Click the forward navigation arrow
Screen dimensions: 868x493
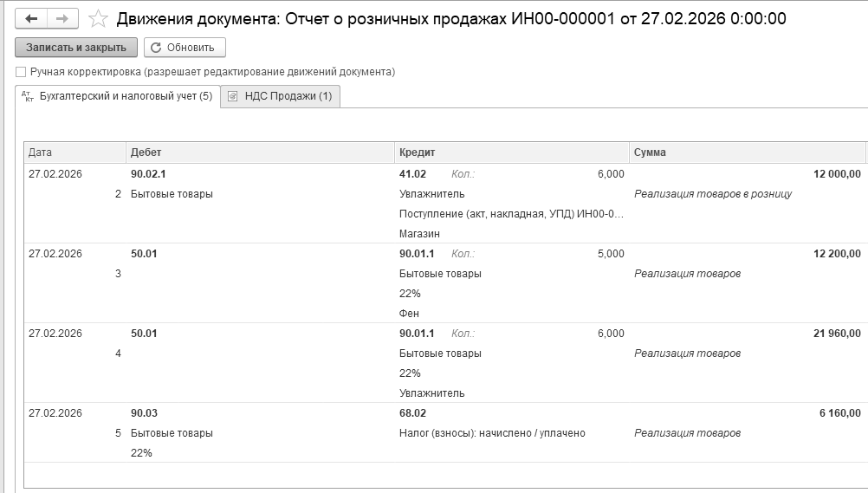[62, 18]
